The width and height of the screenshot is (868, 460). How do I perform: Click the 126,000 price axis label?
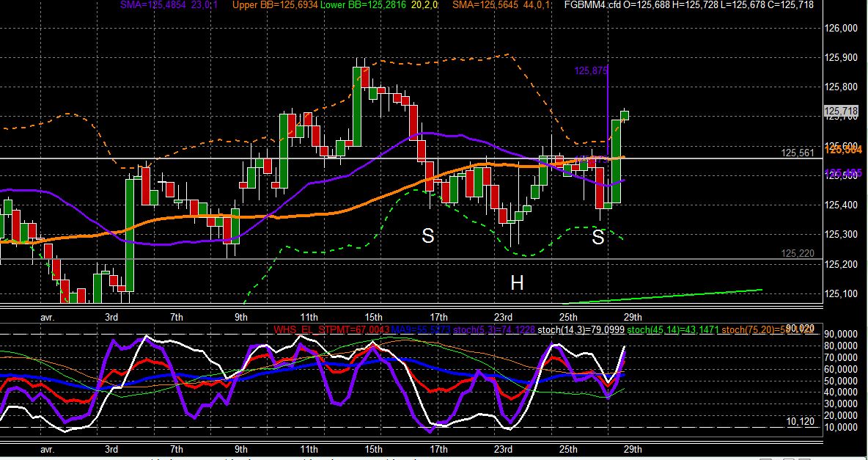(x=841, y=29)
